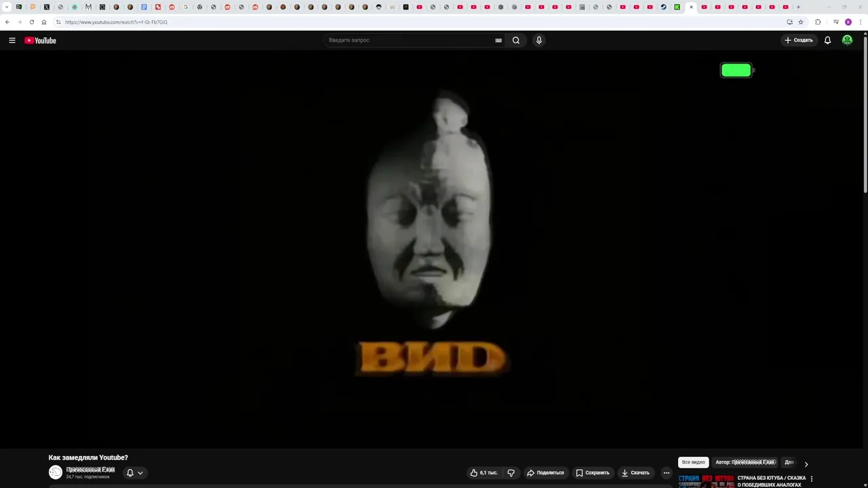Click the magnifier search button

[516, 40]
